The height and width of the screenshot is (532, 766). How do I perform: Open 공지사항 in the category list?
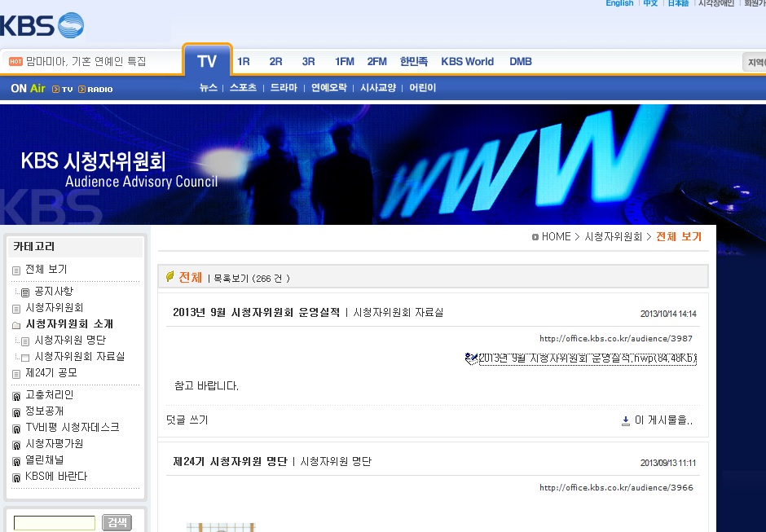click(54, 291)
